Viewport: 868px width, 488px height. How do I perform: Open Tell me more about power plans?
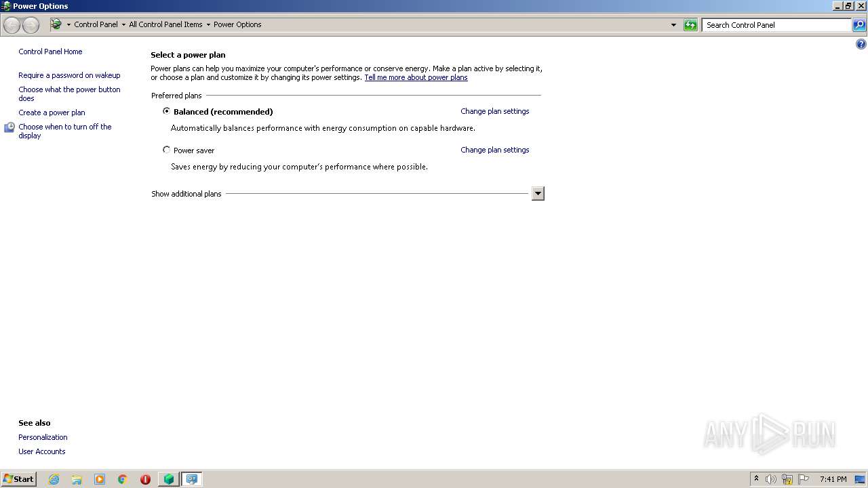point(416,77)
